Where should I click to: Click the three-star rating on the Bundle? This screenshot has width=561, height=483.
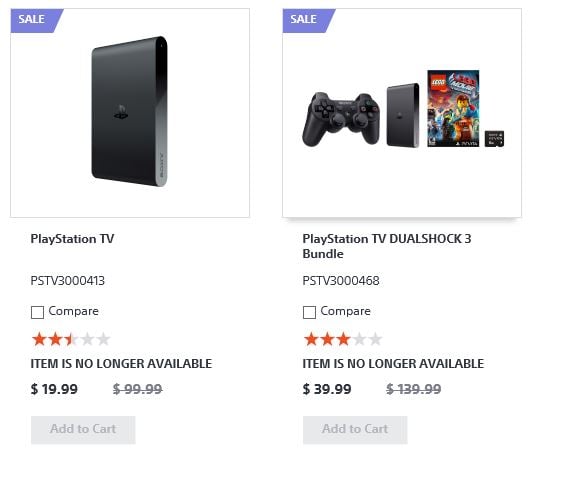point(343,339)
